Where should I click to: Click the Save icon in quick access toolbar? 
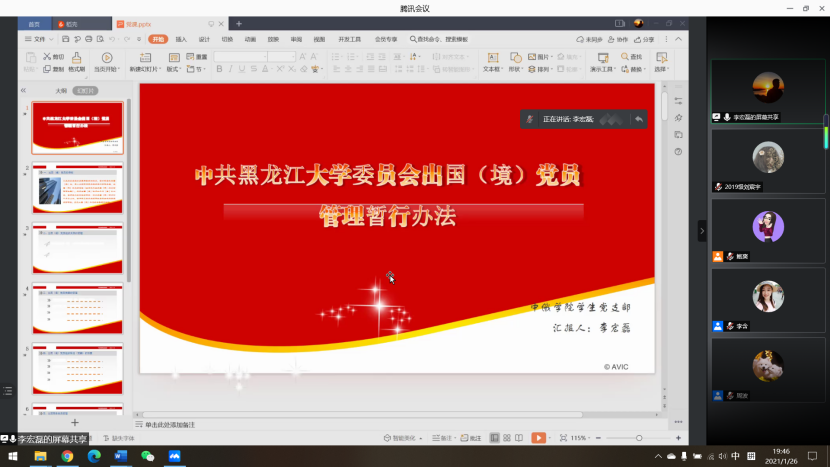(66, 39)
